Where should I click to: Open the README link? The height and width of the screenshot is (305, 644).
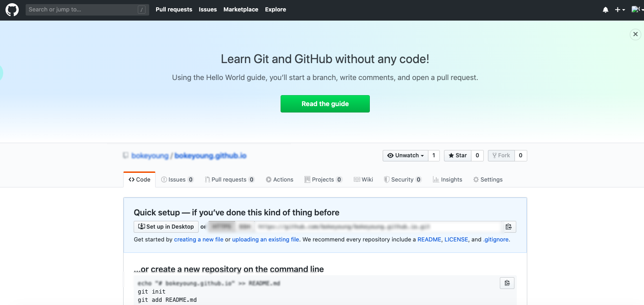[429, 240]
